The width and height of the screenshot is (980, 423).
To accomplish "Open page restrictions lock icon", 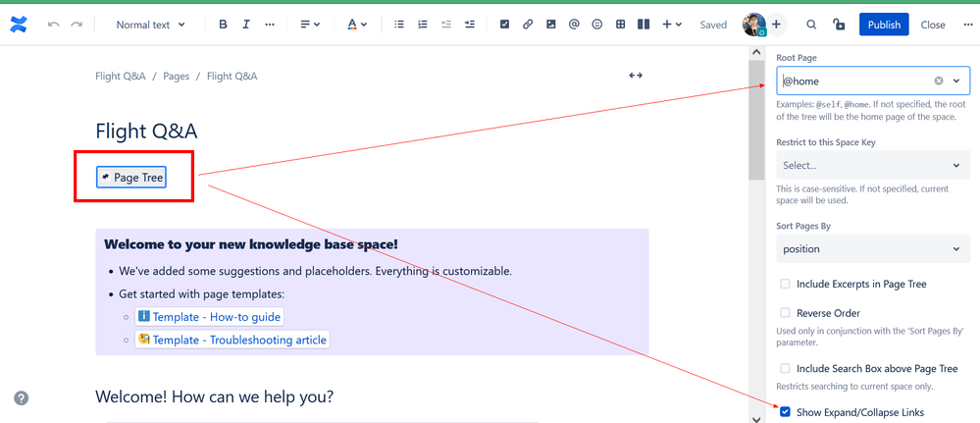I will (x=839, y=25).
